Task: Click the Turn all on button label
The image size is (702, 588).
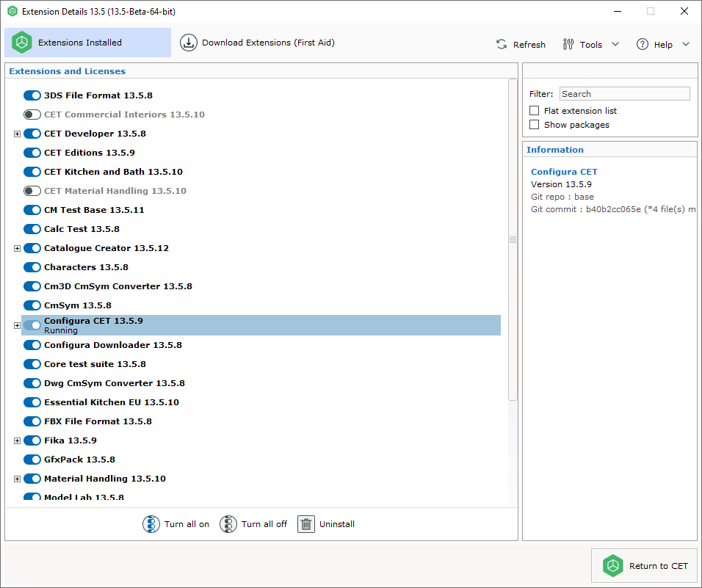Action: tap(187, 524)
